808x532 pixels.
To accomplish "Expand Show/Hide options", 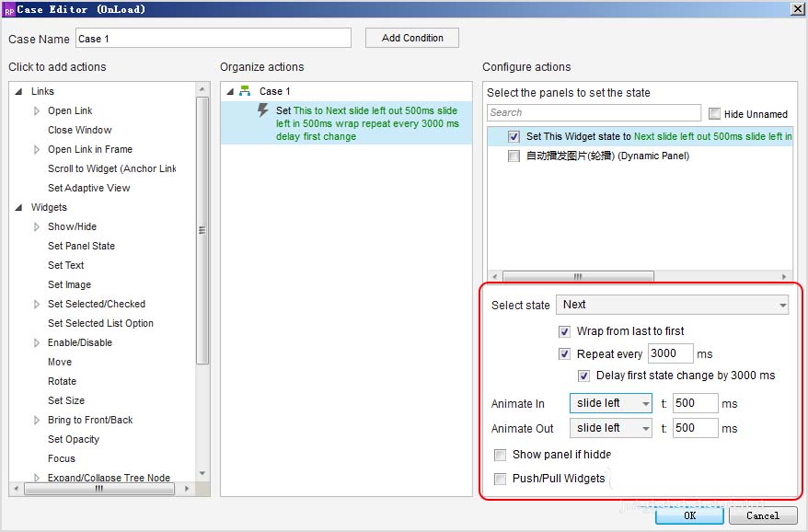I will 37,226.
